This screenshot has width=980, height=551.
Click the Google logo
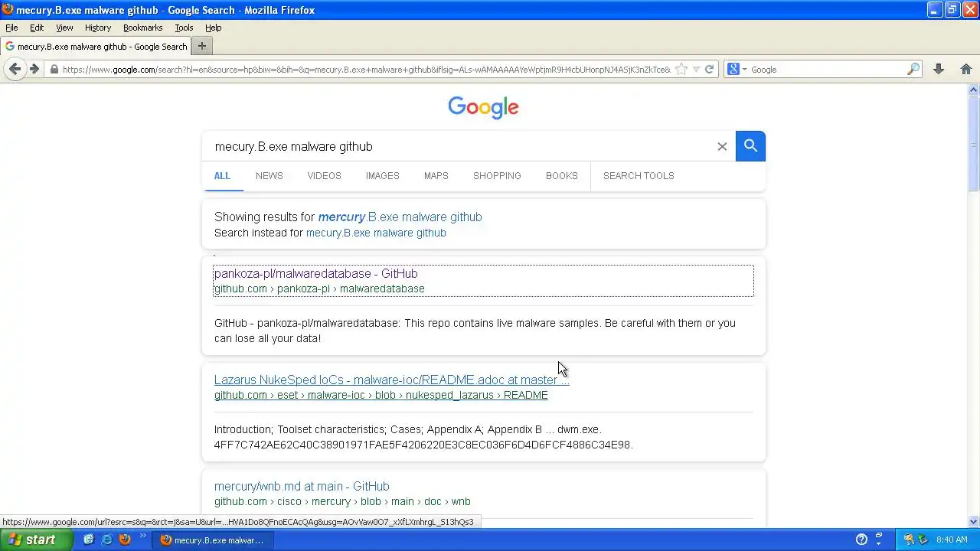(x=483, y=108)
